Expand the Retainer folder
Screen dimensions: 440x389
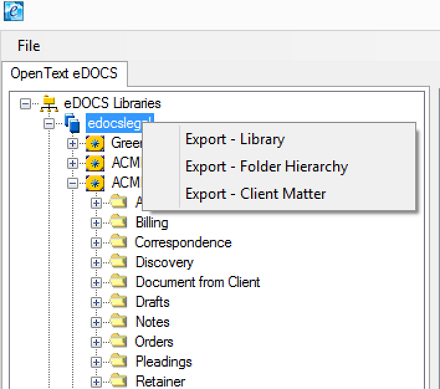96,382
